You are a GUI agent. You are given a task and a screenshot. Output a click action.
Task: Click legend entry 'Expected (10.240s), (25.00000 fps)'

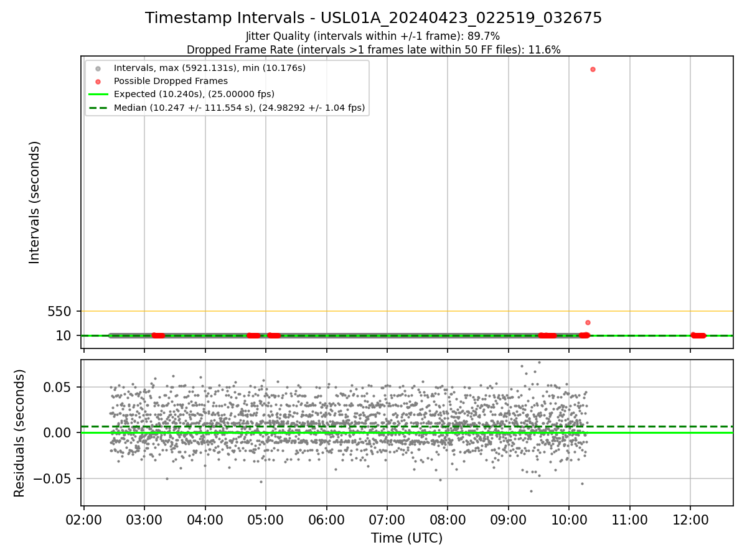click(x=194, y=94)
